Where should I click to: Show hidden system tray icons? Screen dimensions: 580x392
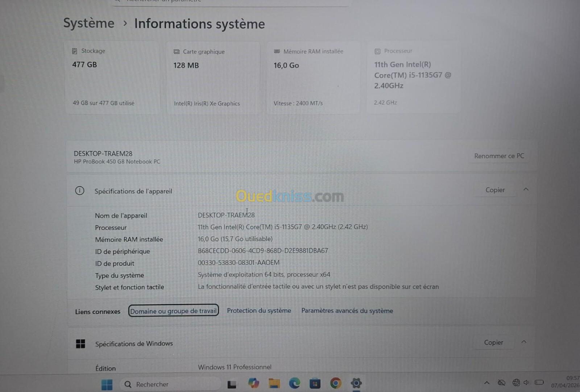(x=487, y=383)
